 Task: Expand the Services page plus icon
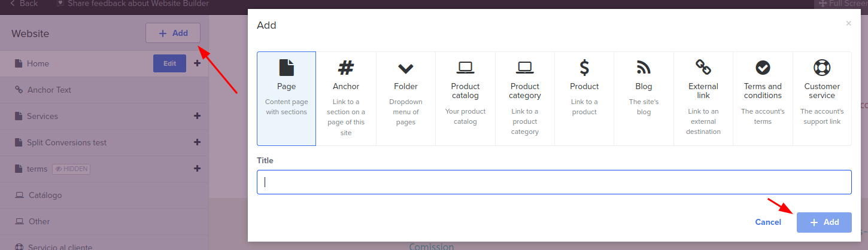(x=197, y=116)
